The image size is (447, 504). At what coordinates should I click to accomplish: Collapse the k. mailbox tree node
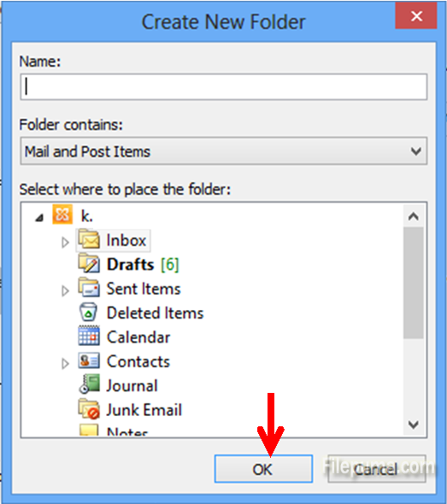tap(39, 218)
